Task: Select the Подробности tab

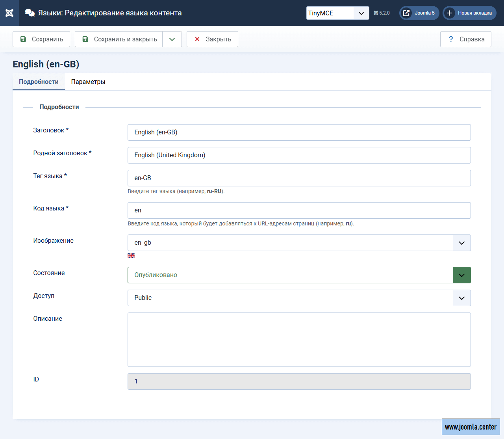Action: [39, 82]
